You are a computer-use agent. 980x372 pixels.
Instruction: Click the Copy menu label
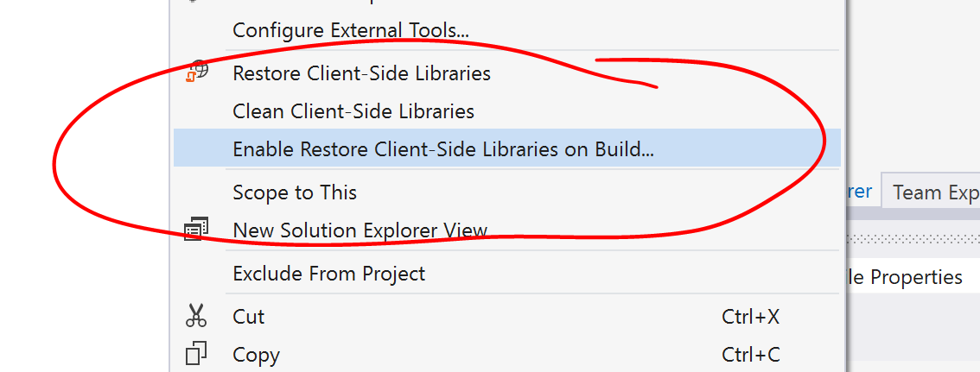click(256, 355)
